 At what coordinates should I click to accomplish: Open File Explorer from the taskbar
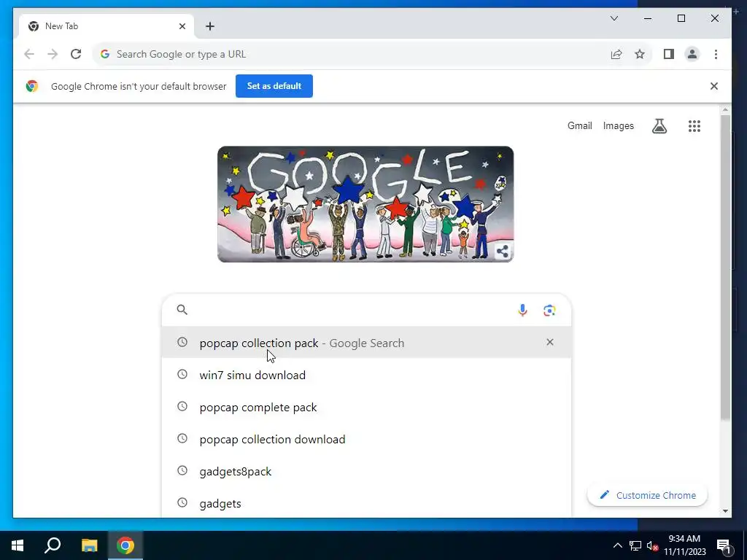point(89,545)
